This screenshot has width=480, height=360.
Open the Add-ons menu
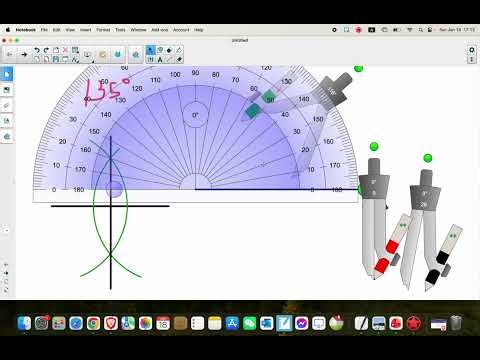click(x=160, y=30)
